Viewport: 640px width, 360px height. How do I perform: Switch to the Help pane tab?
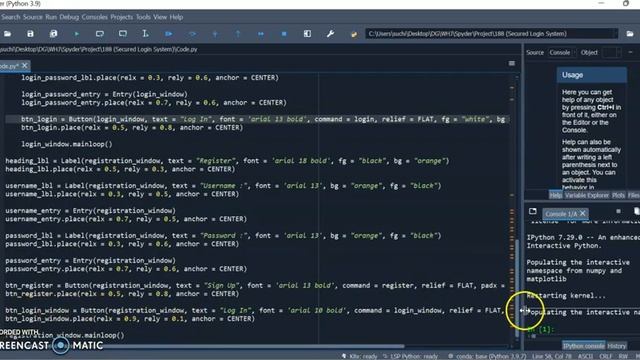(x=556, y=195)
